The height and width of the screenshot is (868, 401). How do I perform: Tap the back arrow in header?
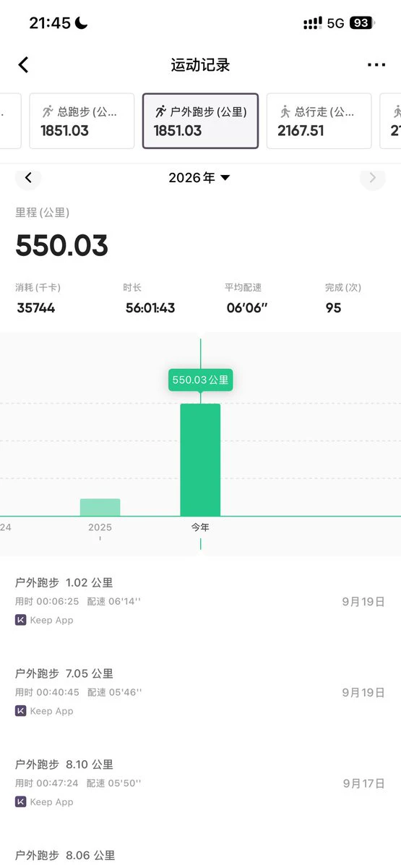(23, 65)
